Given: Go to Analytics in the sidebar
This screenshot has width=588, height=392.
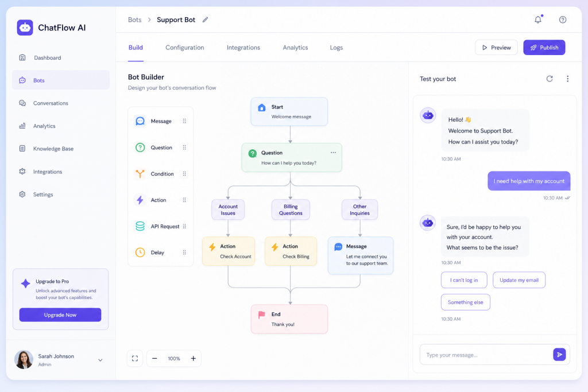Looking at the screenshot, I should coord(60,126).
